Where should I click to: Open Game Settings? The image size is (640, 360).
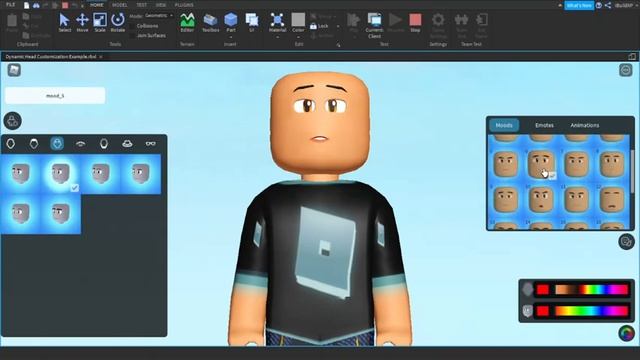point(438,25)
